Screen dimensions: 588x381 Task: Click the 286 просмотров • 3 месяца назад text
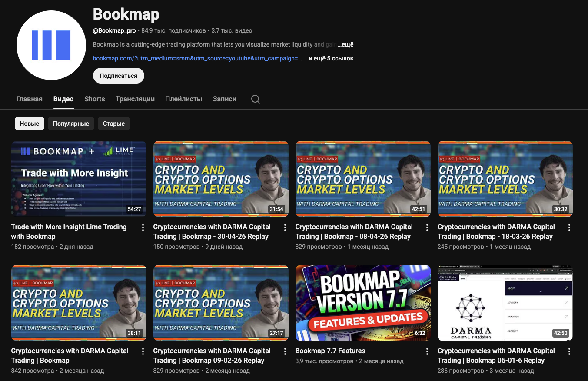pos(486,371)
